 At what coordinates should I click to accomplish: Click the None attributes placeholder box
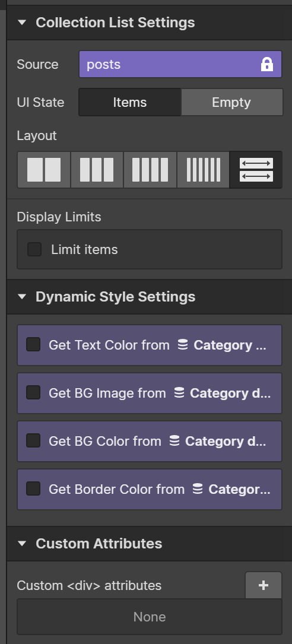[150, 617]
